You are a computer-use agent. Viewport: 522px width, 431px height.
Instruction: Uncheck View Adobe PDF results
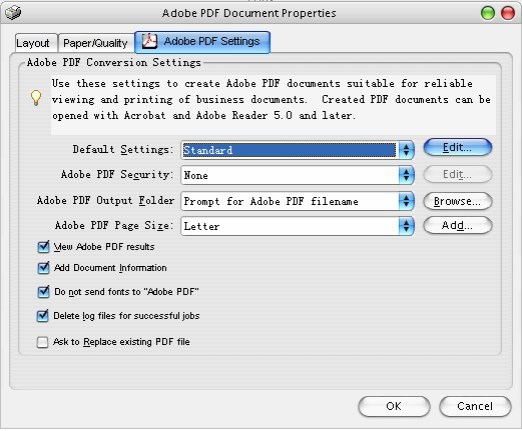point(43,247)
